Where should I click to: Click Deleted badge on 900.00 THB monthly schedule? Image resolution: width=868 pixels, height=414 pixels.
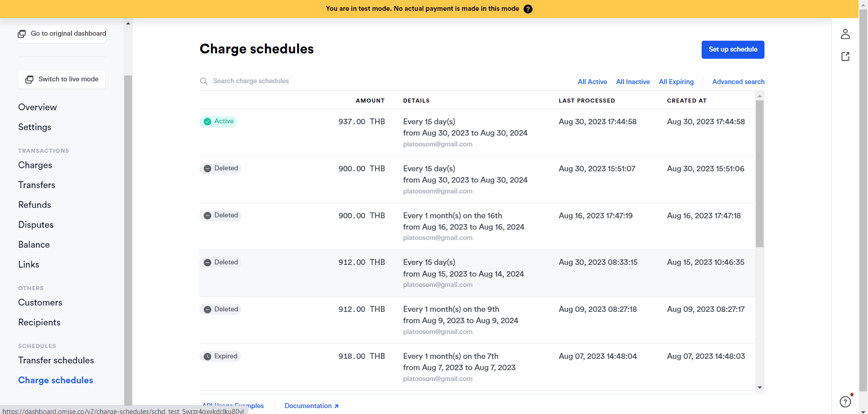click(221, 216)
